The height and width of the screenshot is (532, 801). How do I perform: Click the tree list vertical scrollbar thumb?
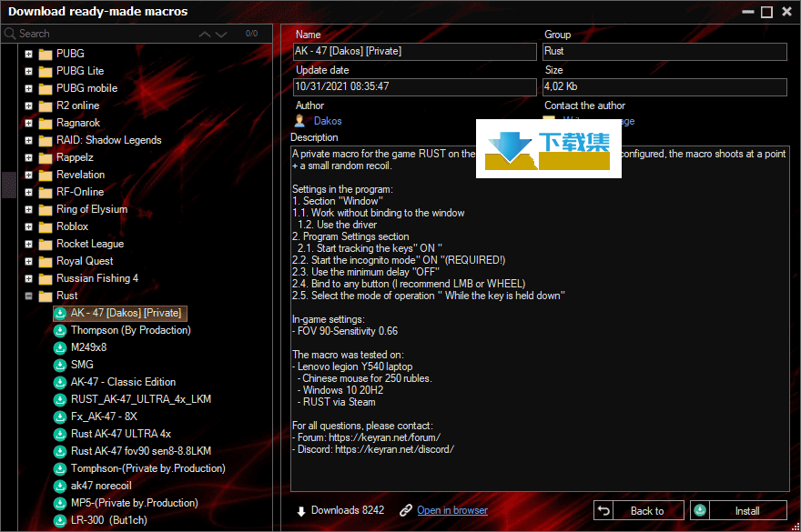pos(9,185)
